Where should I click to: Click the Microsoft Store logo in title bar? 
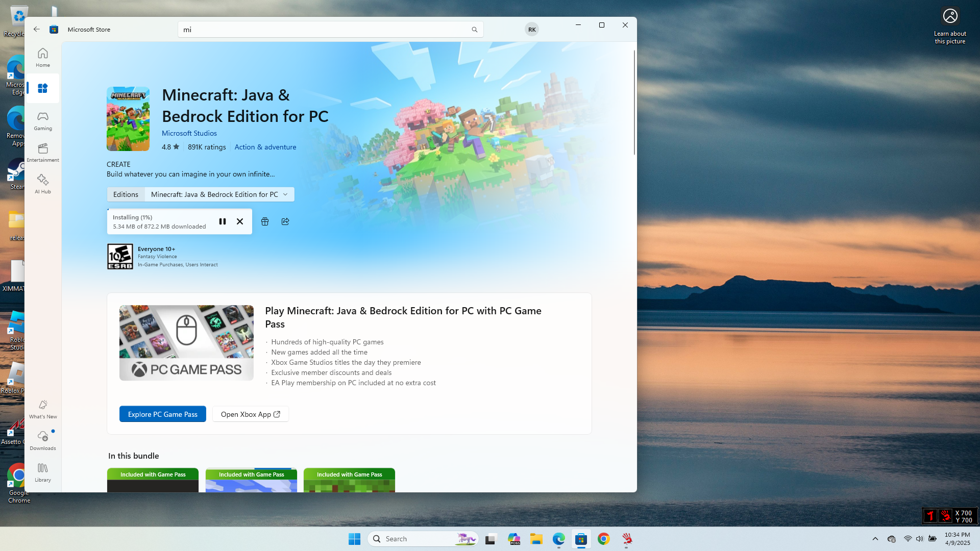(54, 30)
